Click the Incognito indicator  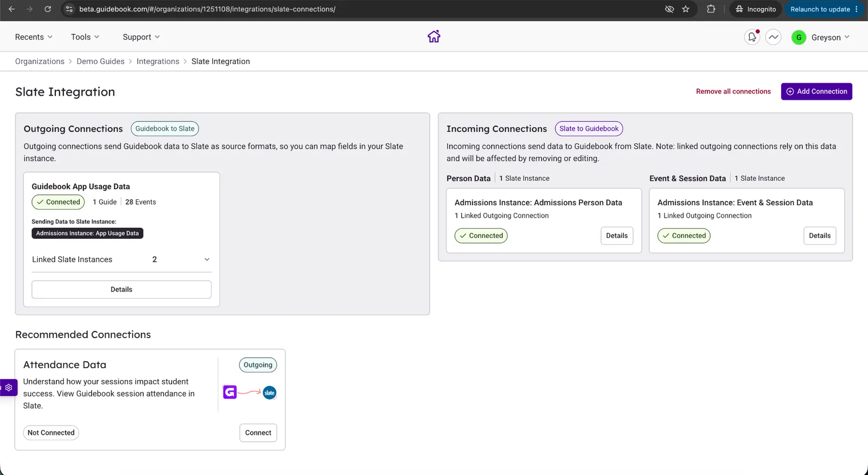755,9
